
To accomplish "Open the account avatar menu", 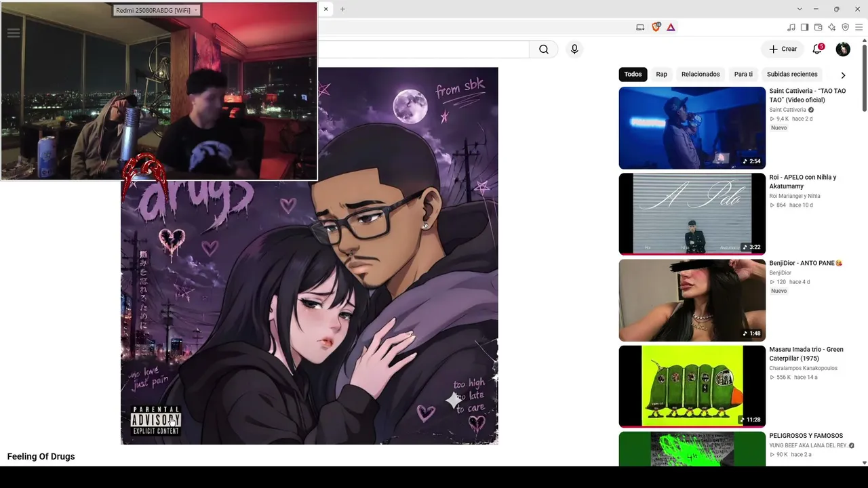I will point(843,49).
